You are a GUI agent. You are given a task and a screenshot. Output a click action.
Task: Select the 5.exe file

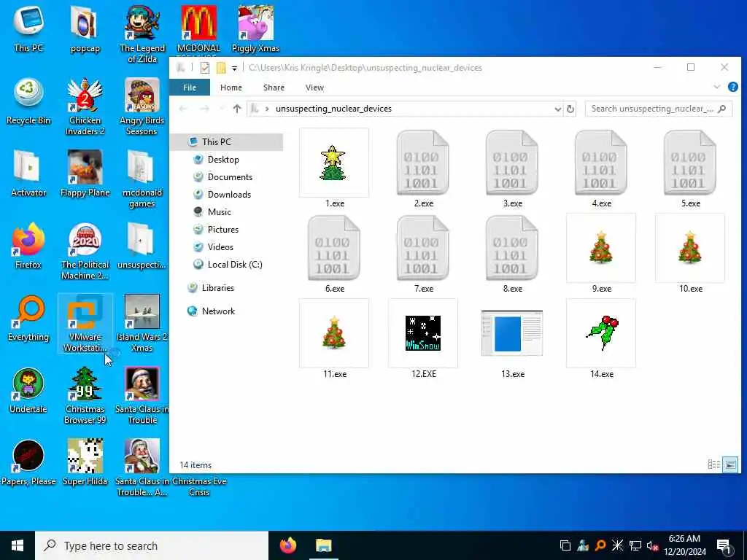coord(690,168)
